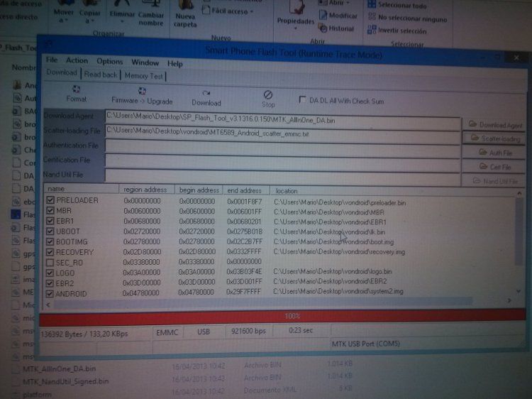Viewport: 532px width, 399px height.
Task: Click the MTK USB Port (COM5) status text
Action: [x=366, y=344]
